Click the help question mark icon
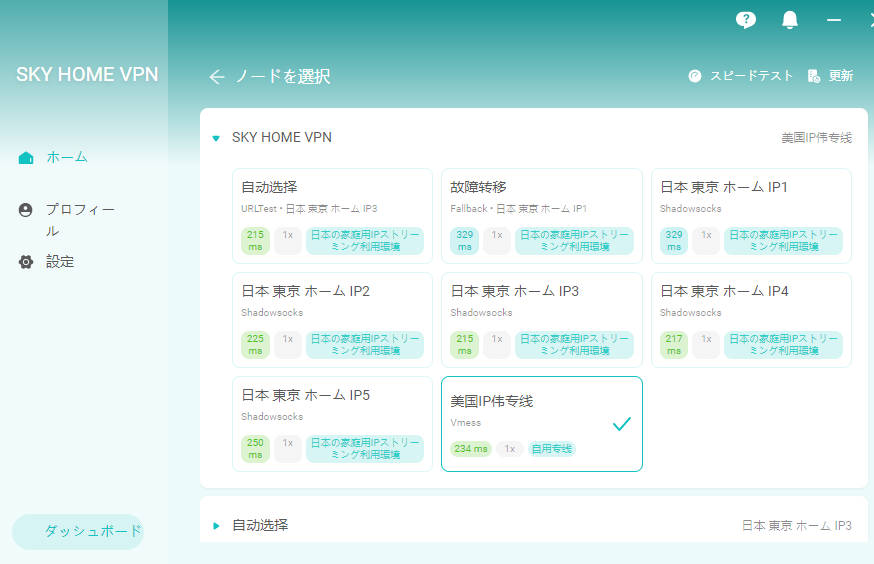Screen dimensions: 874x564 point(745,20)
